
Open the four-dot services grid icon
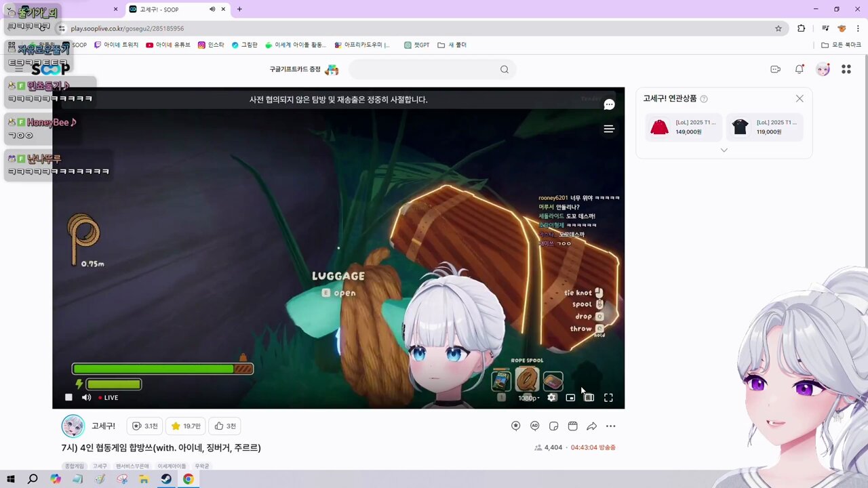[x=846, y=69]
